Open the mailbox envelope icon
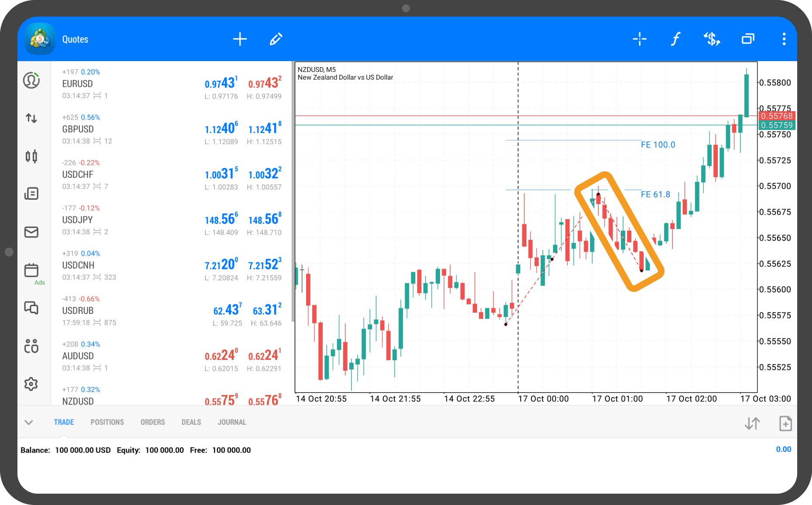This screenshot has height=505, width=812. click(x=31, y=232)
